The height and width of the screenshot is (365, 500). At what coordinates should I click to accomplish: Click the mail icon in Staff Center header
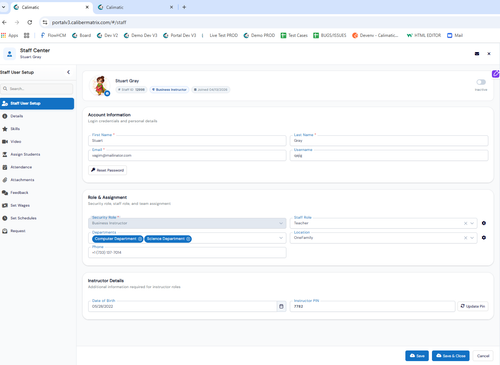tap(477, 54)
